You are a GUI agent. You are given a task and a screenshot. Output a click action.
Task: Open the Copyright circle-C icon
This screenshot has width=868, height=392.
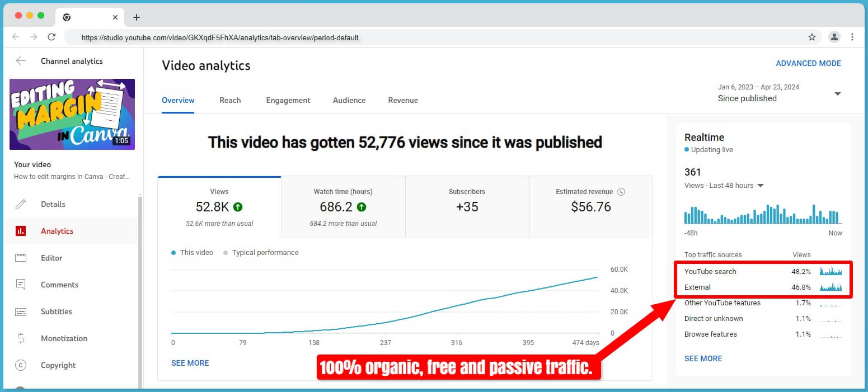pyautogui.click(x=21, y=365)
